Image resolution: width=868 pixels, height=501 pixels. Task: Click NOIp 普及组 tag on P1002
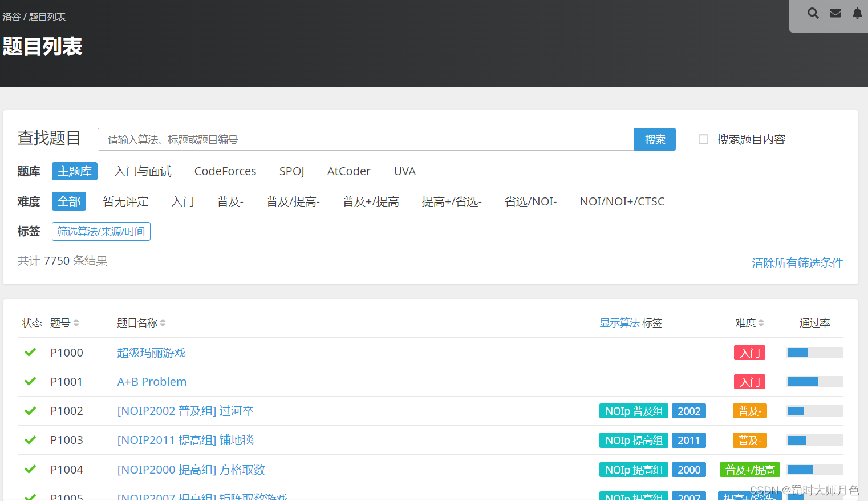pyautogui.click(x=634, y=411)
